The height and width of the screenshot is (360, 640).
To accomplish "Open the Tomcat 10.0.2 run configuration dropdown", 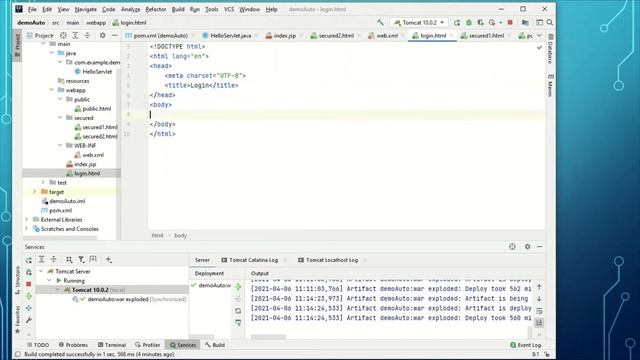I will pyautogui.click(x=419, y=22).
